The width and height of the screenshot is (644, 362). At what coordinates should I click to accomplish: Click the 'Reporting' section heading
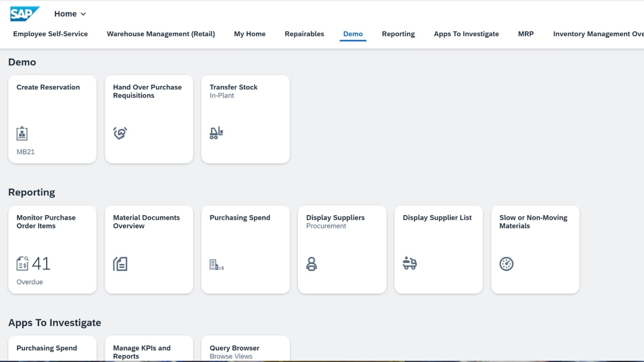click(x=32, y=193)
